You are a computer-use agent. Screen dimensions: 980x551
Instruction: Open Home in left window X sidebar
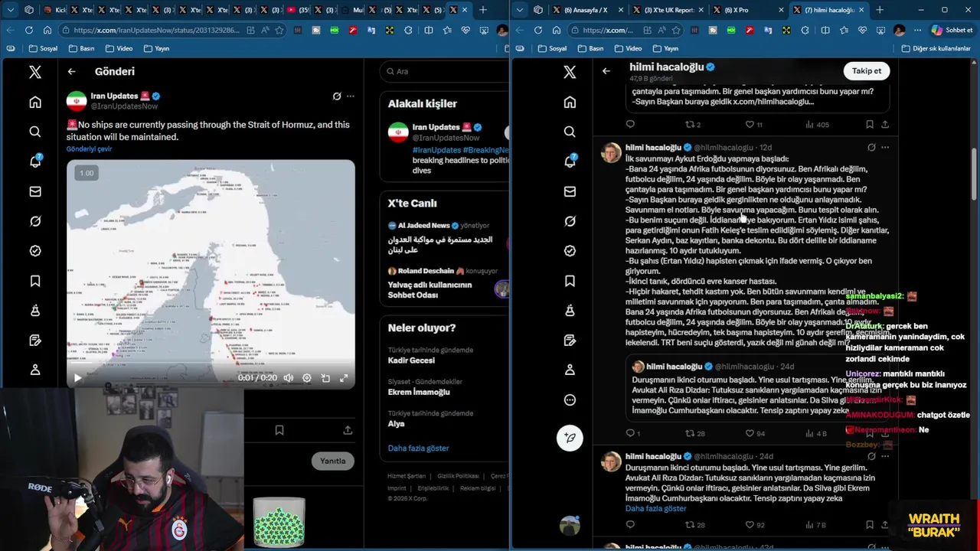[x=34, y=102]
